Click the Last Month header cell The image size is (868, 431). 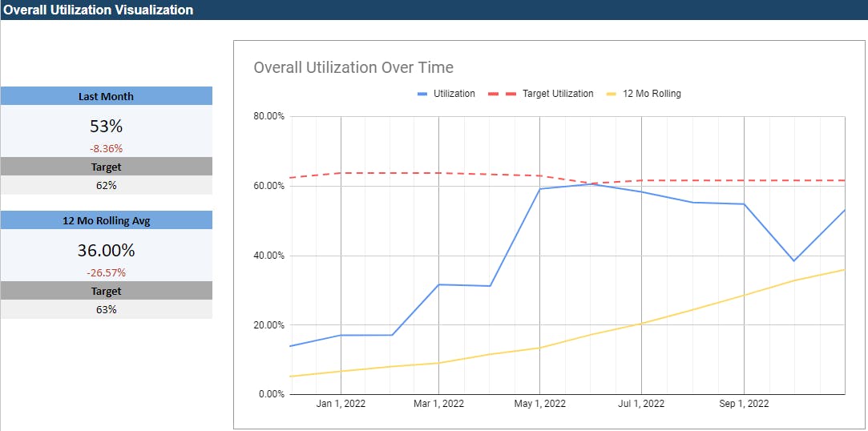106,96
